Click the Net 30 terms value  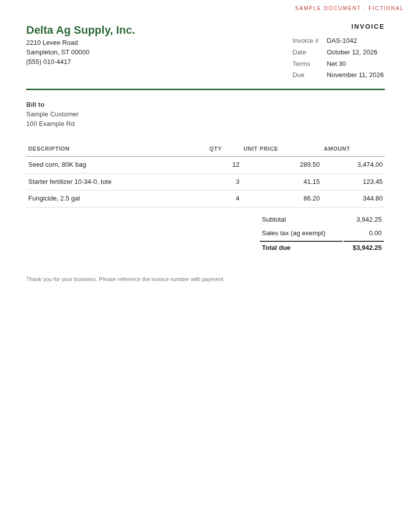point(336,64)
